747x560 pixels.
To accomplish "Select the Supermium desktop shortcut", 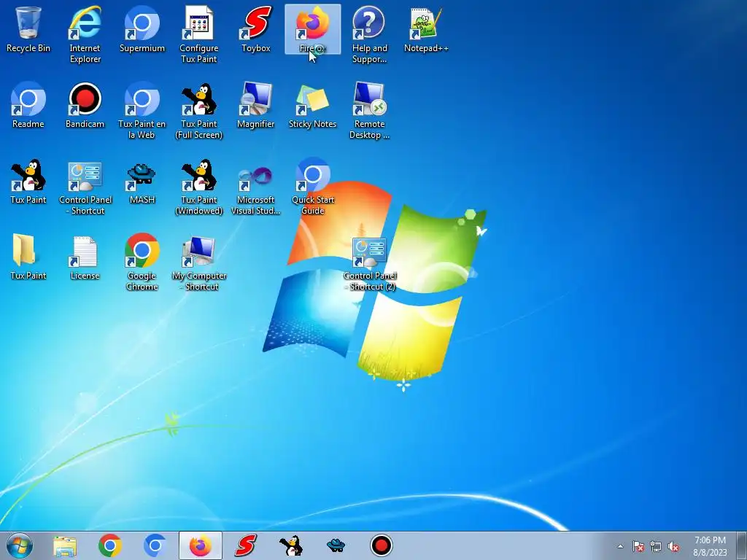I will point(142,29).
